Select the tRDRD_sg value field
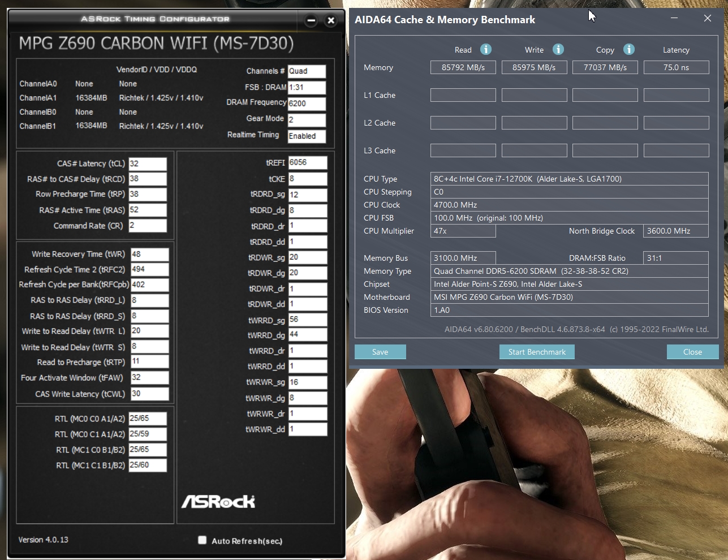Viewport: 728px width, 560px height. click(x=308, y=195)
